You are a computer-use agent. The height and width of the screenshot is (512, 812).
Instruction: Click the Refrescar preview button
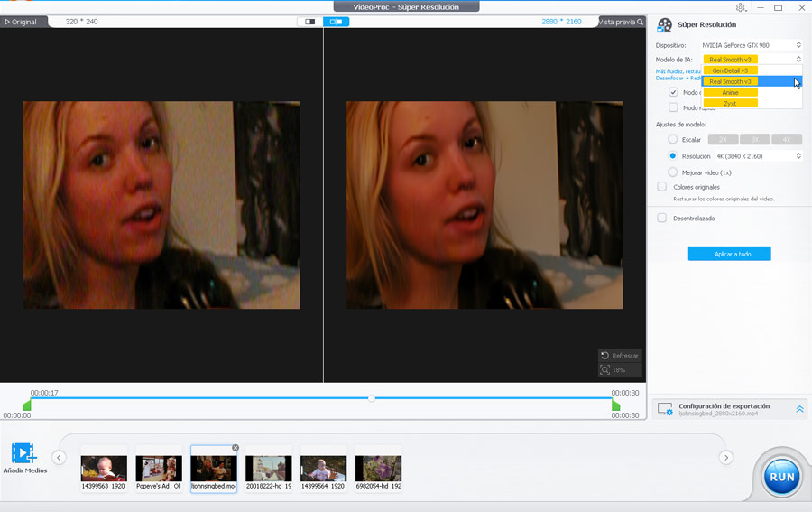[x=620, y=356]
